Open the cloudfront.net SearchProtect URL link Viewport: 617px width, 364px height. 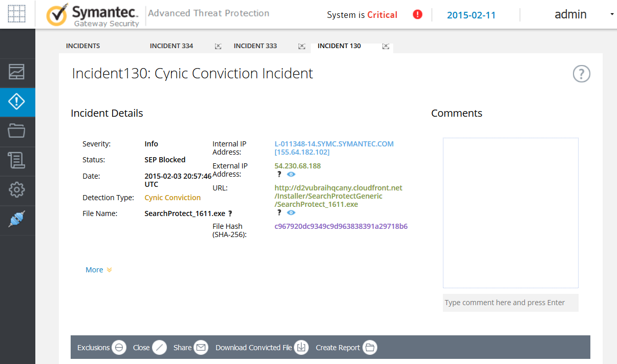point(338,196)
